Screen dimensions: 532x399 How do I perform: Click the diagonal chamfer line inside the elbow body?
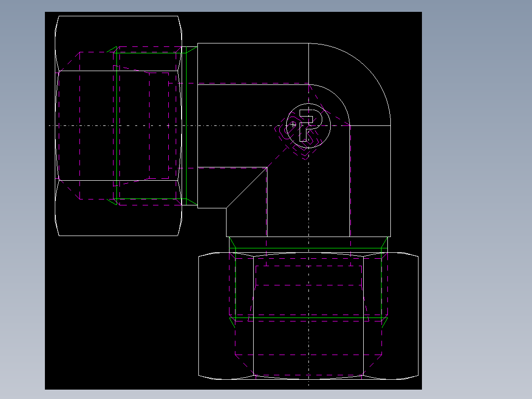247,188
